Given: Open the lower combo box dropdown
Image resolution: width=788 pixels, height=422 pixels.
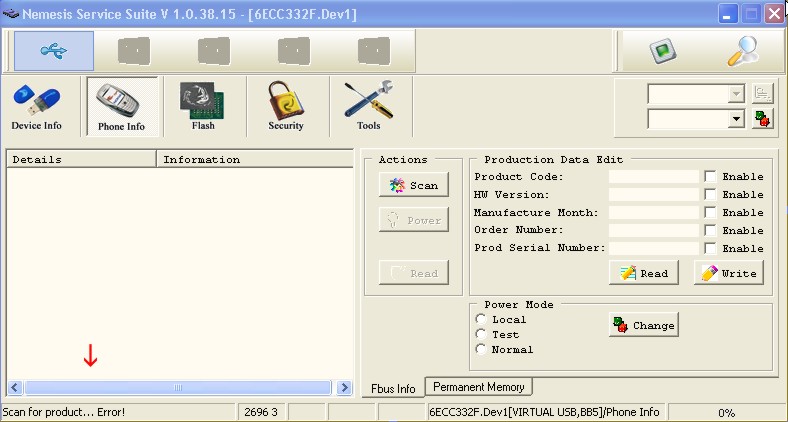Looking at the screenshot, I should pyautogui.click(x=737, y=119).
